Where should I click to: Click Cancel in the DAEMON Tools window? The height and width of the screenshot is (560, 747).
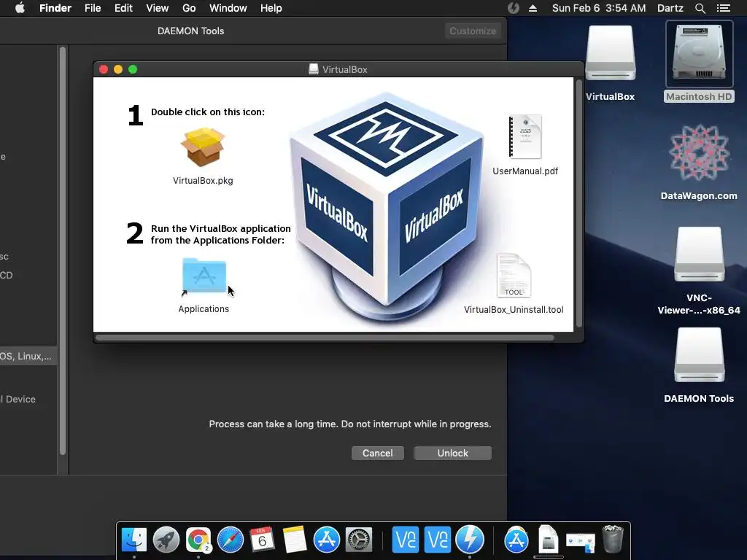point(378,453)
